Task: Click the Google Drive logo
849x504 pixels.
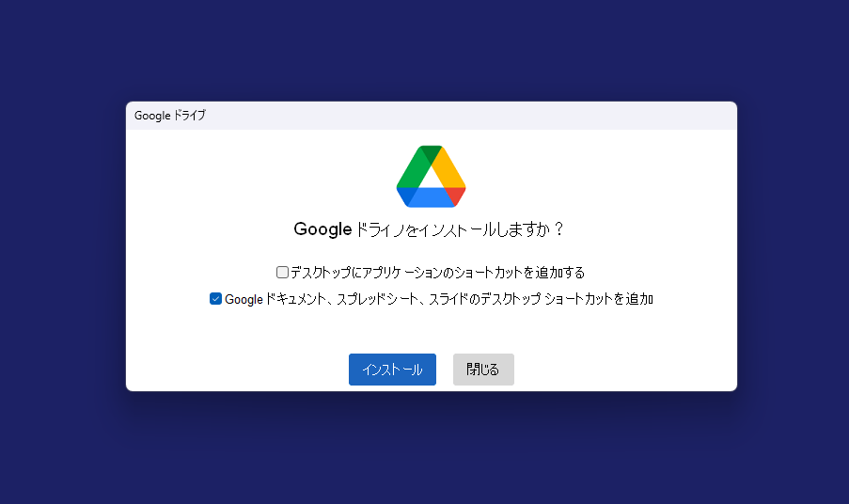Action: pos(431,176)
